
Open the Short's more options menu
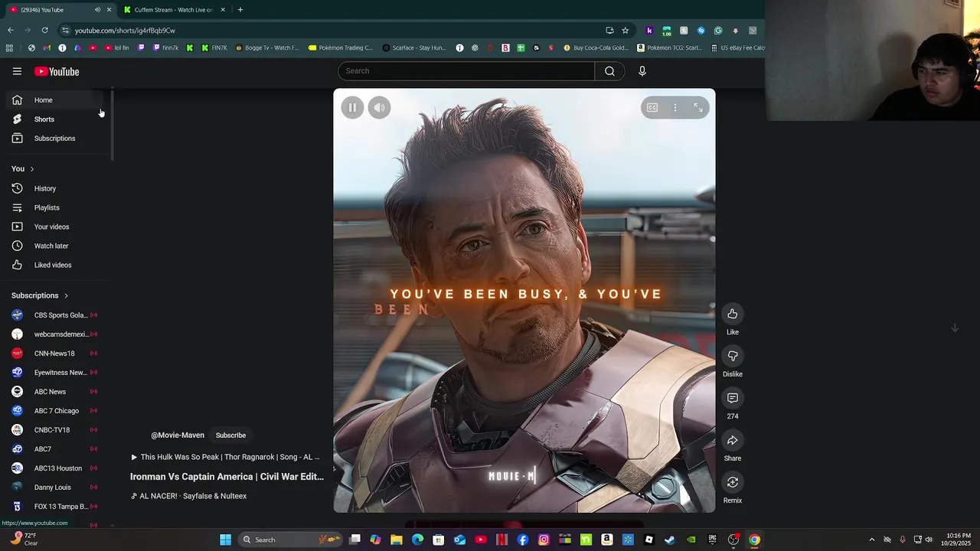(x=675, y=108)
